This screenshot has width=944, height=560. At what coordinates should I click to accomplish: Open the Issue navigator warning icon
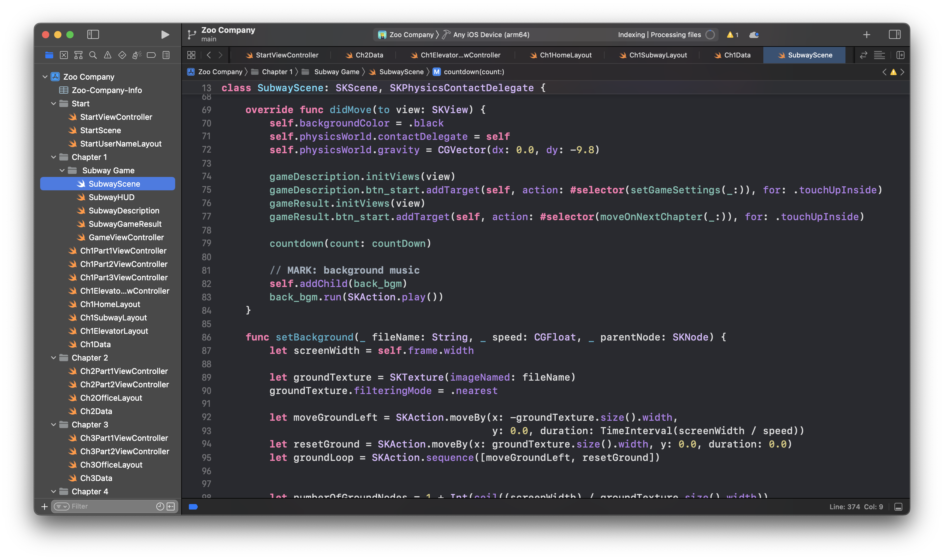click(108, 55)
